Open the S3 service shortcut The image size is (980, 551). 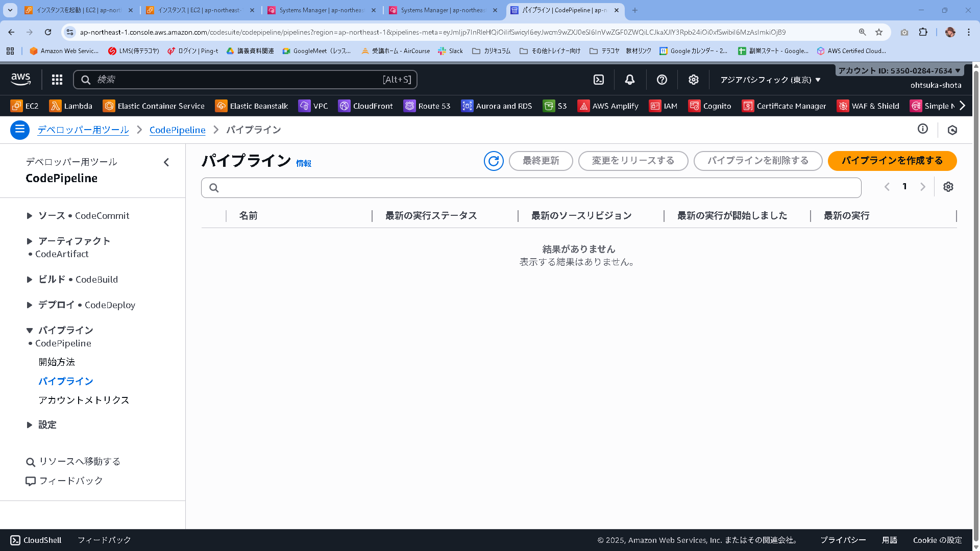click(555, 106)
